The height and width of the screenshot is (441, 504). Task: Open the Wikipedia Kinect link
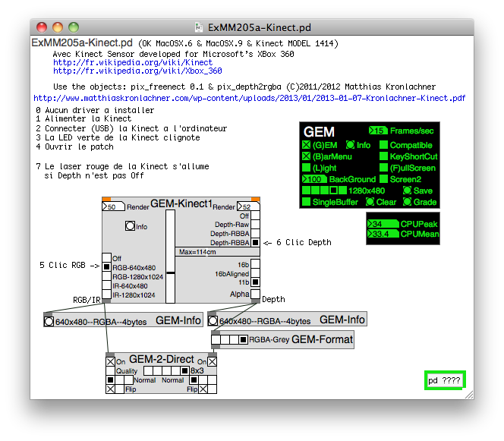[133, 62]
